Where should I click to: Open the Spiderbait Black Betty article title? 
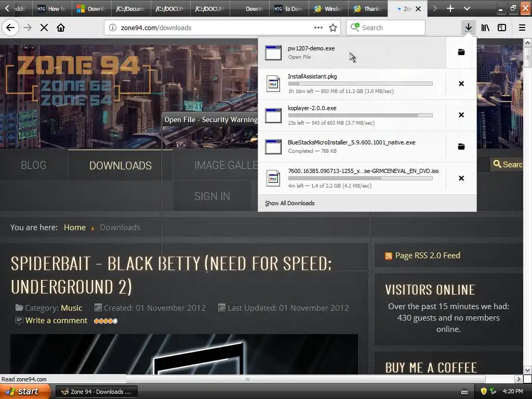pos(171,275)
